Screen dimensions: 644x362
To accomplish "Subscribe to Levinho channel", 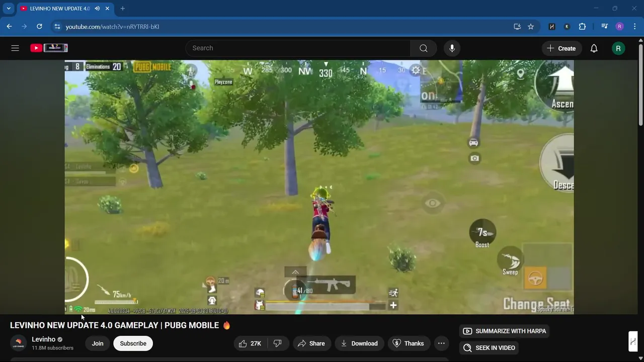I will pyautogui.click(x=133, y=343).
